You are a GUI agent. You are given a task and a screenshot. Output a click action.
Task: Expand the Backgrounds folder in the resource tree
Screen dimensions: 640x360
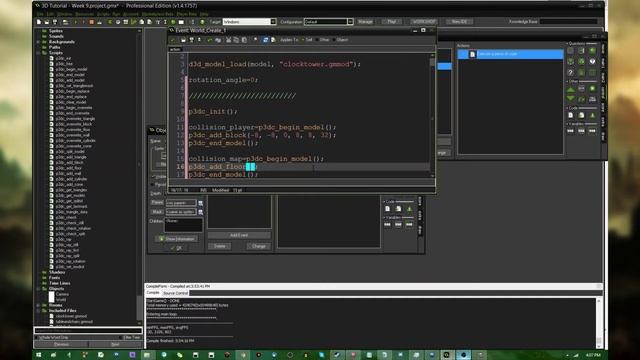[38, 42]
